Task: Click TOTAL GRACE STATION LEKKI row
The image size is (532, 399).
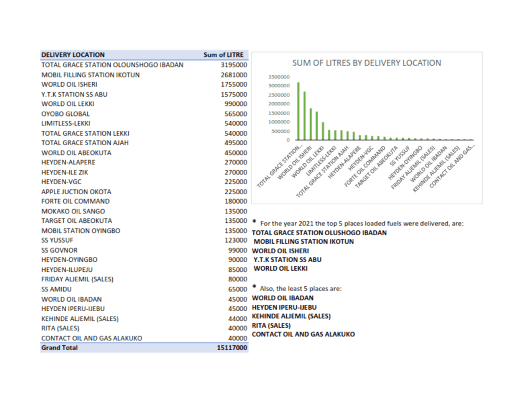Action: [144, 134]
